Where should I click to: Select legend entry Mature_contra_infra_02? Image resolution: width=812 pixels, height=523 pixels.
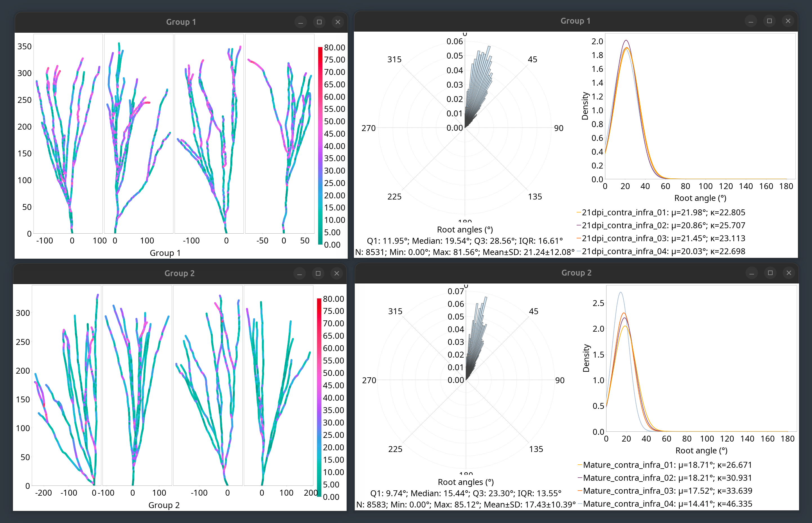(665, 478)
